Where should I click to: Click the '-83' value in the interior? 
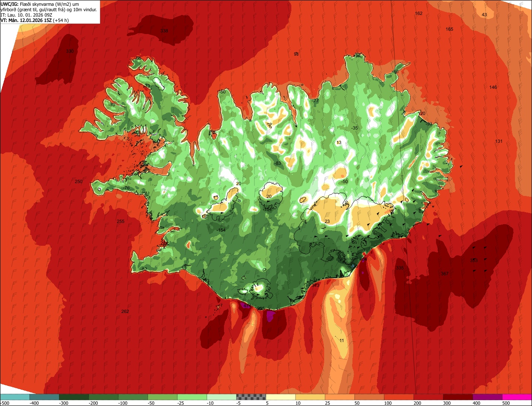pos(278,163)
